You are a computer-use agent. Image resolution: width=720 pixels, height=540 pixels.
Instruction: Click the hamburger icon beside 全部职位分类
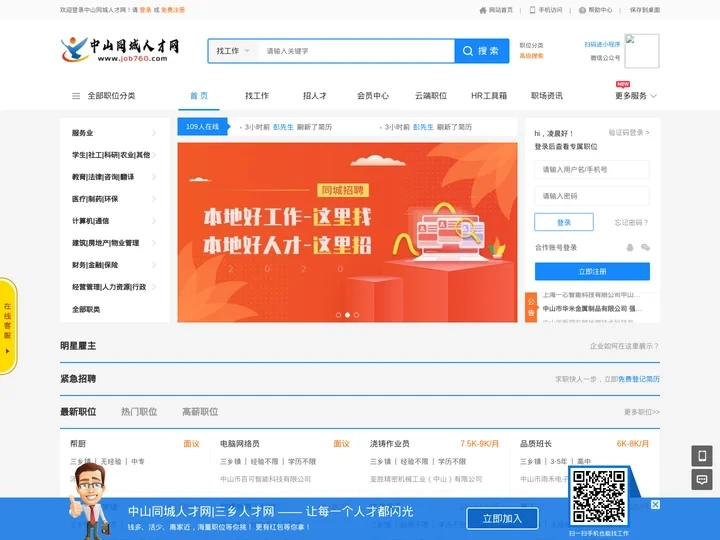click(x=76, y=96)
